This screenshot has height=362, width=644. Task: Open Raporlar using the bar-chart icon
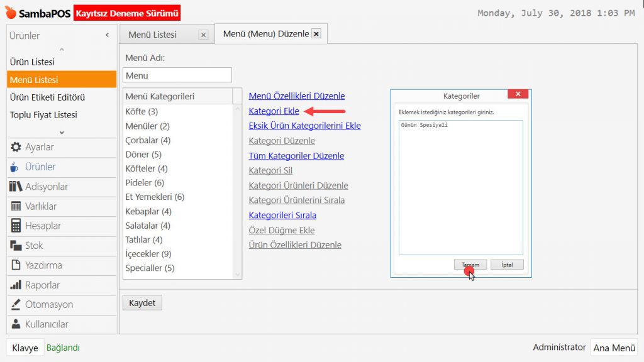pos(16,285)
